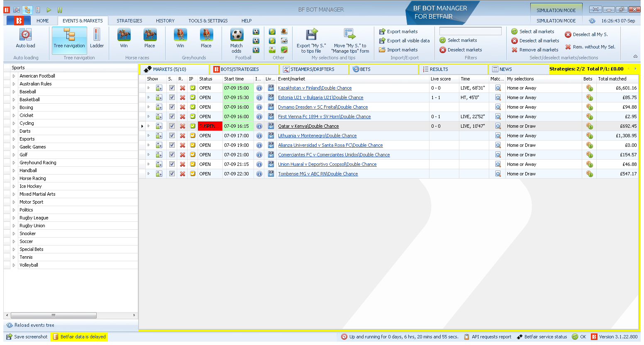
Task: Collapse the ribbon with chevron
Action: pos(635,56)
